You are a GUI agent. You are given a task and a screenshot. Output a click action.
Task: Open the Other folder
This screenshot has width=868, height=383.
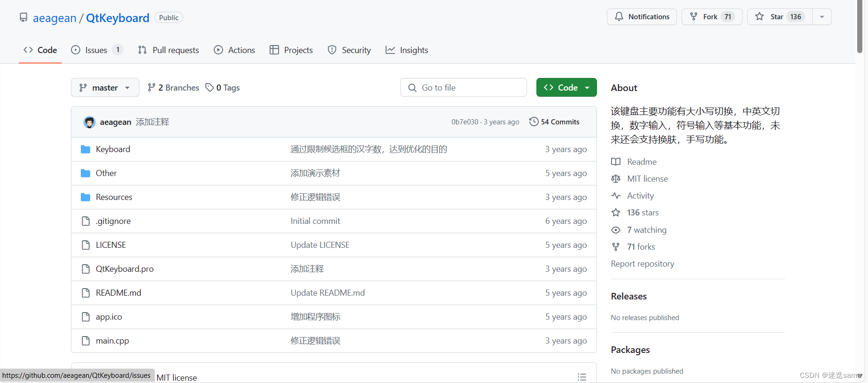[x=106, y=173]
